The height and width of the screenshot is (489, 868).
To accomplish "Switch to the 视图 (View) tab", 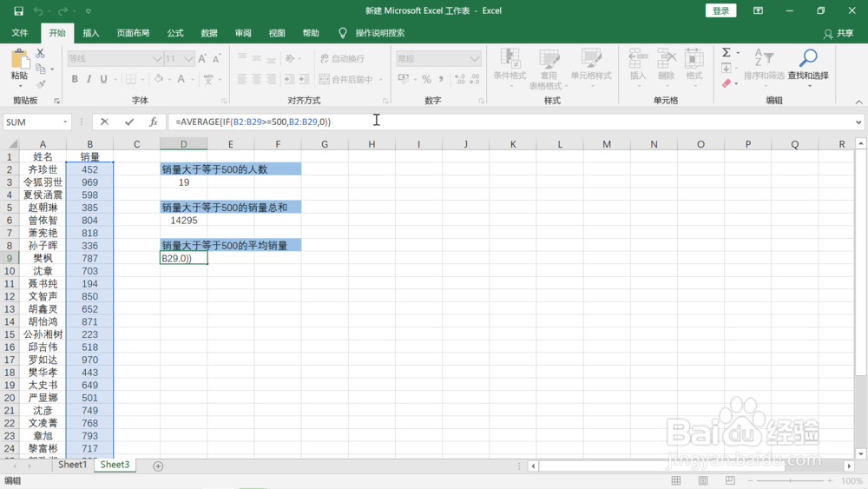I will [277, 33].
